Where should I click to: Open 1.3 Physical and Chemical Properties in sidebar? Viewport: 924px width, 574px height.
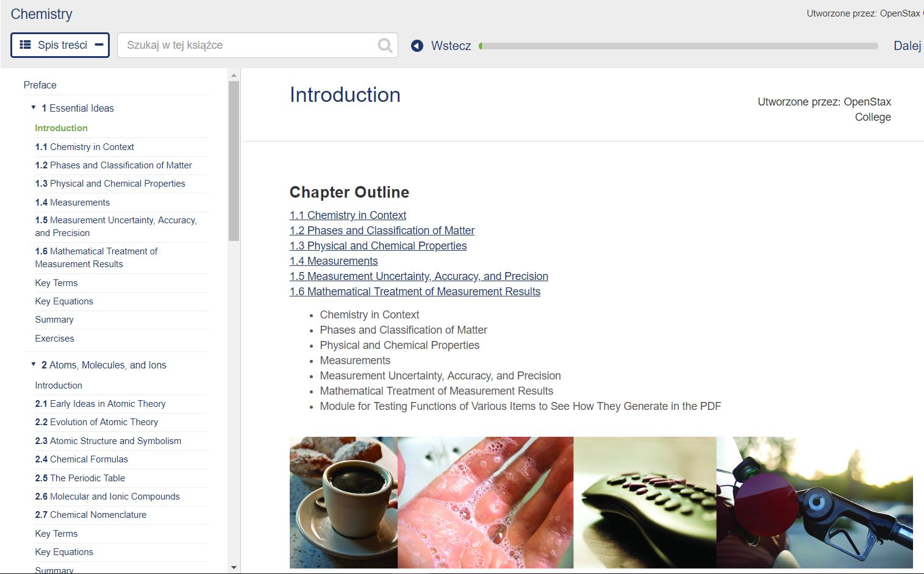(110, 184)
